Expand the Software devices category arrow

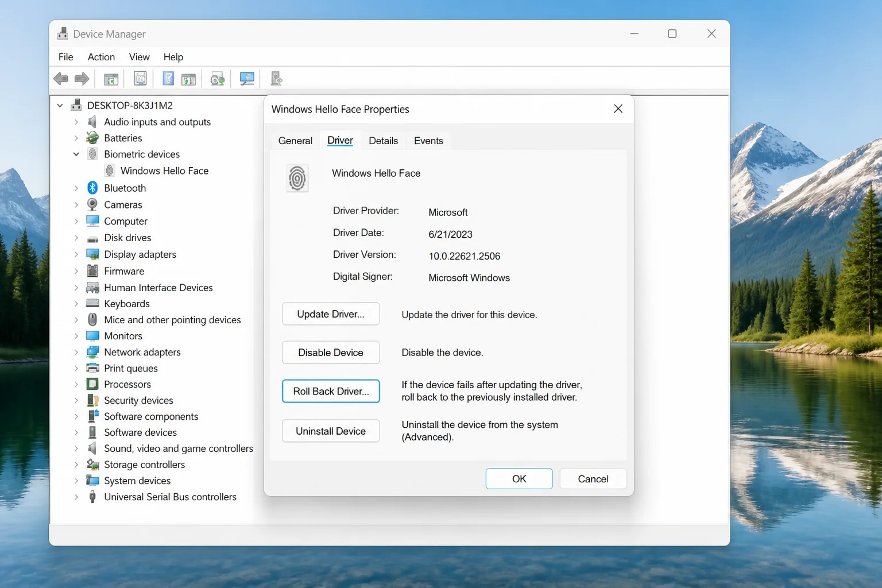[76, 432]
